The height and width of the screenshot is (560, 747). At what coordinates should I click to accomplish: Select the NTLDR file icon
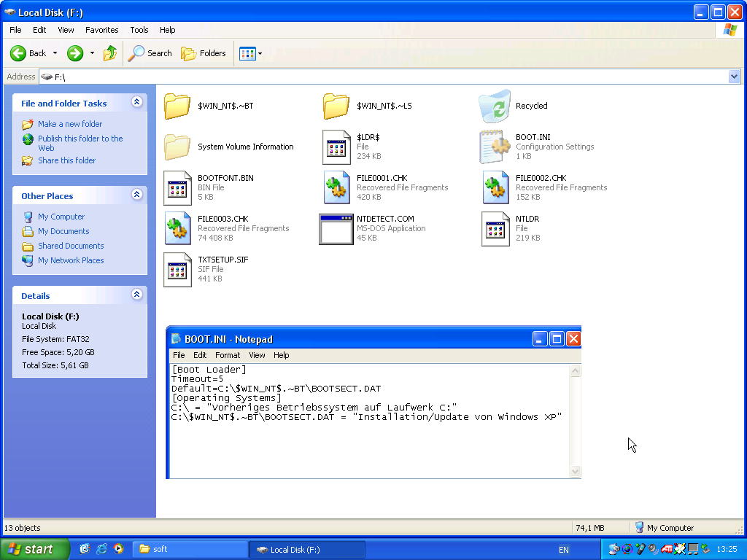coord(495,229)
